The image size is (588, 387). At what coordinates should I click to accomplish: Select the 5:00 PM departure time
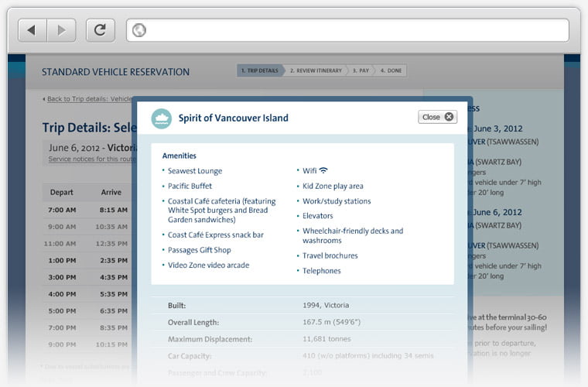point(62,311)
